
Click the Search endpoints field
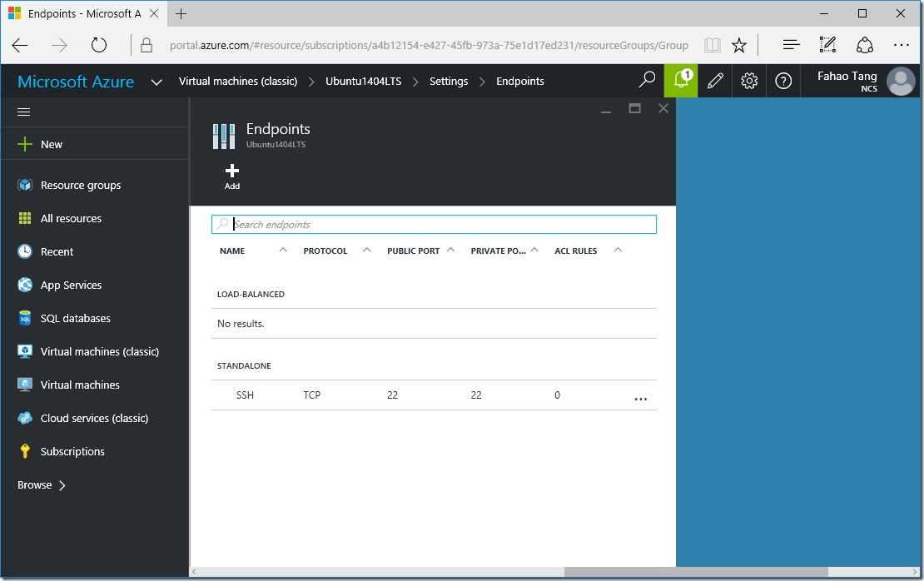(434, 224)
